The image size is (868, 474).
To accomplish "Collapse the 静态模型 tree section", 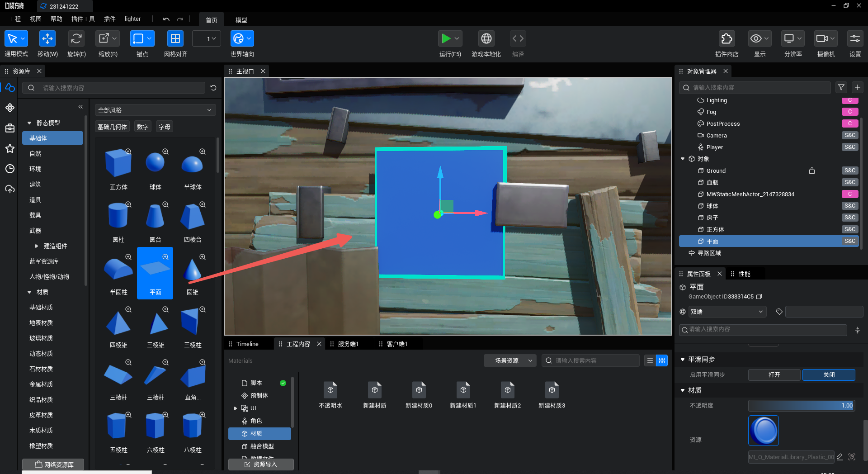I will (29, 123).
